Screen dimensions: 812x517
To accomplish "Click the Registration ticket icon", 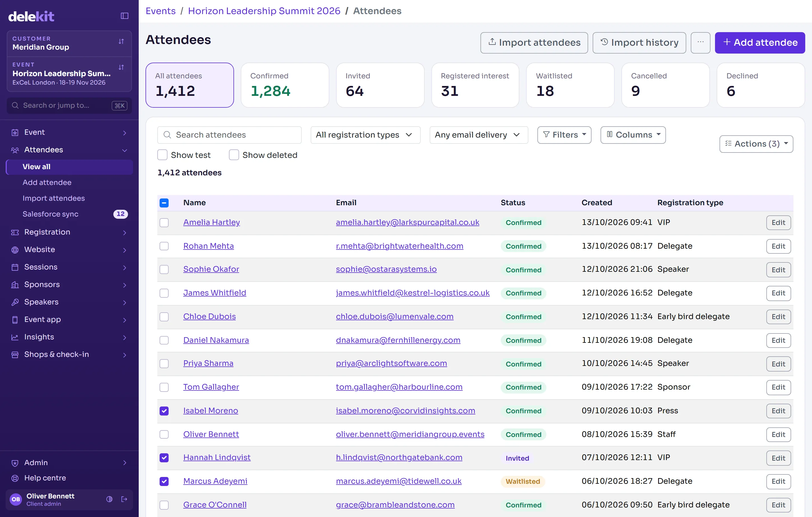I will click(15, 232).
